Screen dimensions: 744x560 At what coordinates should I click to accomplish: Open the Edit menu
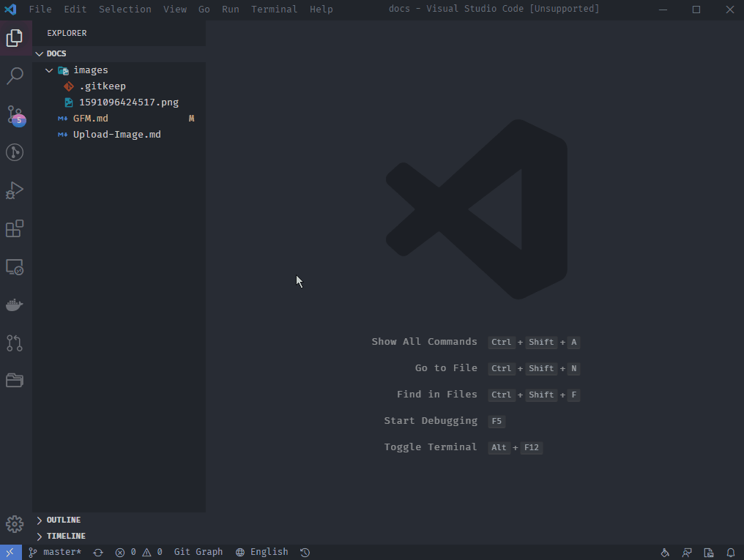(x=75, y=9)
